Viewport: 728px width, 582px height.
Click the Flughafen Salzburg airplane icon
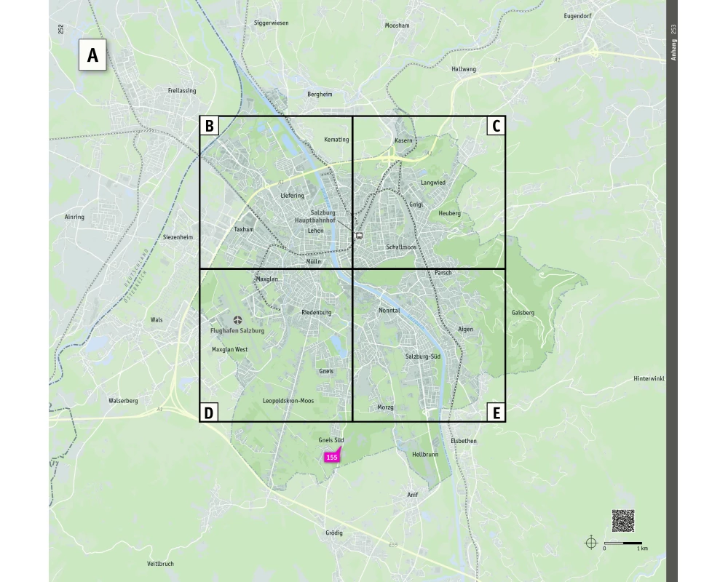coord(237,320)
